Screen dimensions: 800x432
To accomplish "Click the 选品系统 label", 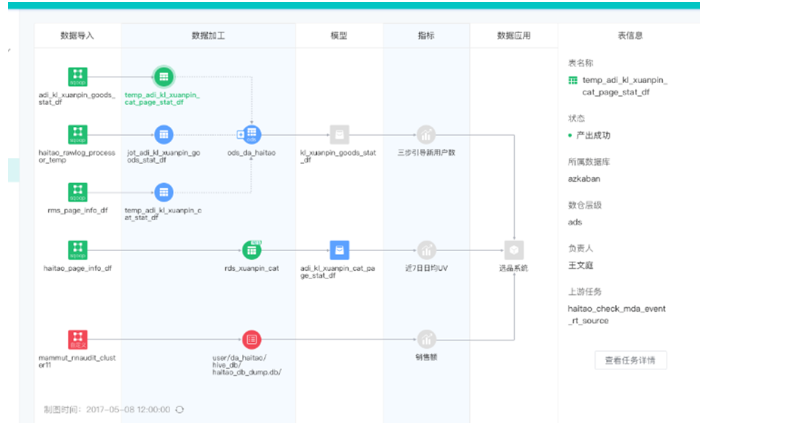I will click(513, 268).
